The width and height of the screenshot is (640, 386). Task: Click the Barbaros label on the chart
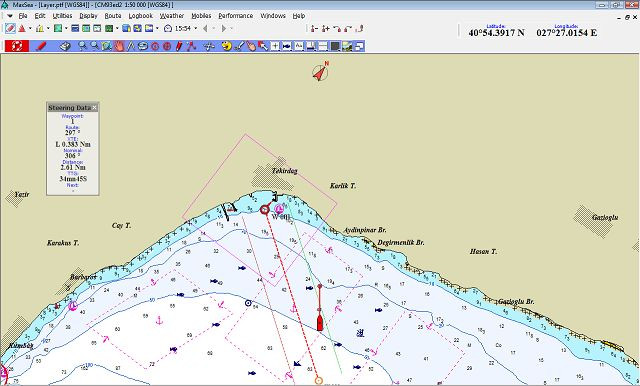pyautogui.click(x=83, y=277)
